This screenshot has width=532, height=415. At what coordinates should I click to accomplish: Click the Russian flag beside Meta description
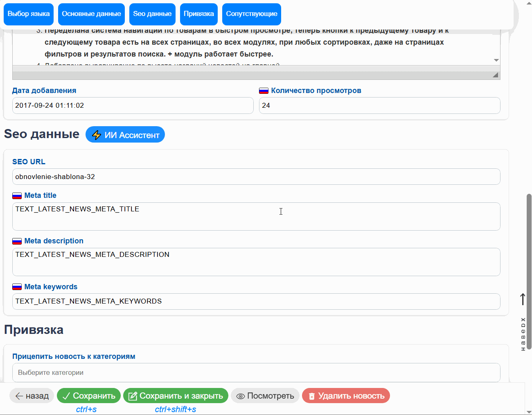click(x=17, y=241)
